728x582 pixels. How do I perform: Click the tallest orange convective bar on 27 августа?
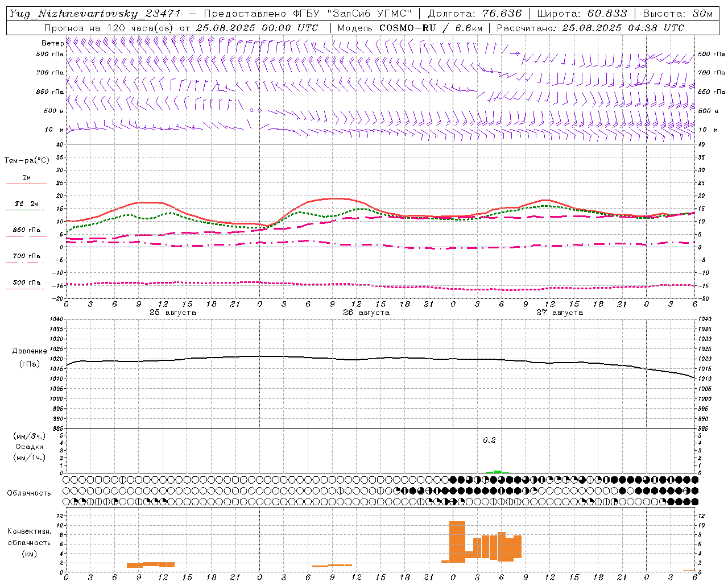(x=457, y=542)
